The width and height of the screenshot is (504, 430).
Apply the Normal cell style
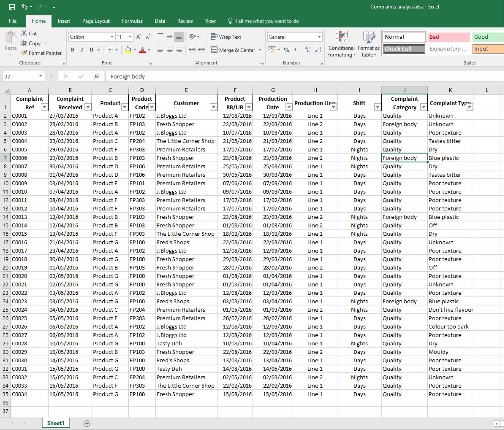404,37
